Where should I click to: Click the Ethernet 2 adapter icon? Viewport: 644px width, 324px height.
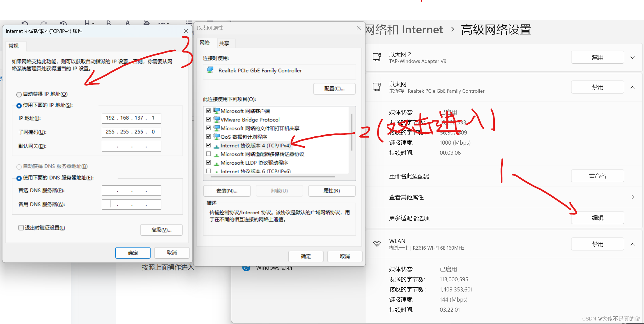coord(377,57)
